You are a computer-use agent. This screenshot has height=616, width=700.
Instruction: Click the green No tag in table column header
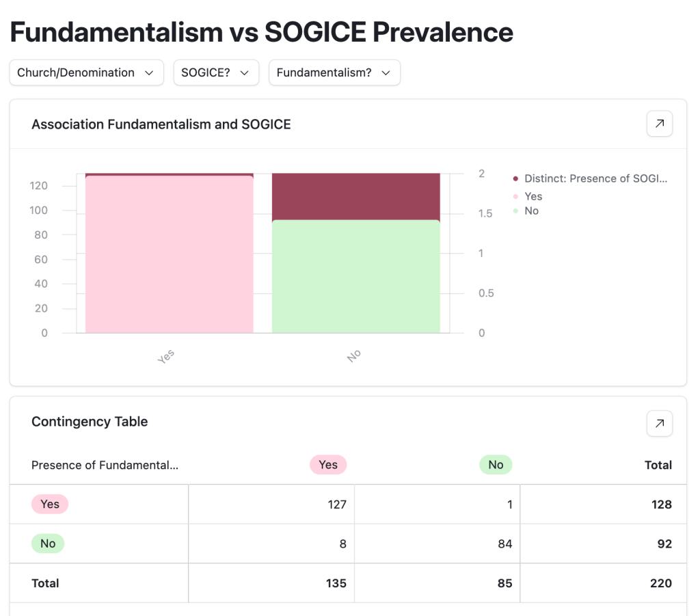click(496, 465)
